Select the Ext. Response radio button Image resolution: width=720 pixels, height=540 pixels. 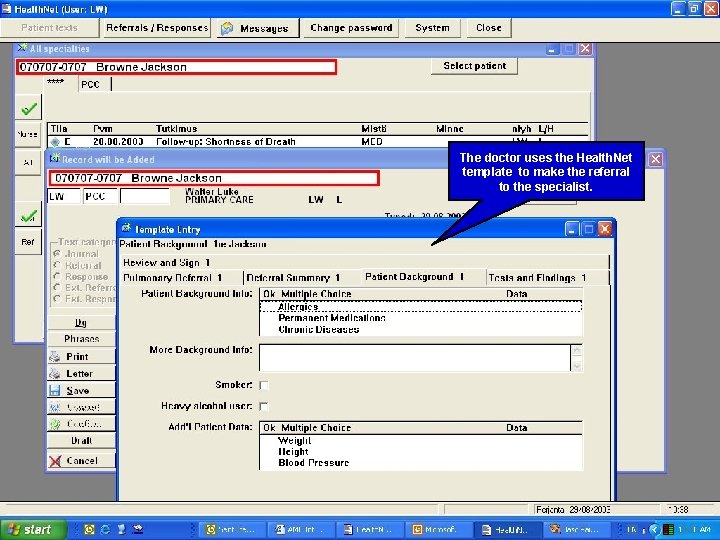[57, 298]
